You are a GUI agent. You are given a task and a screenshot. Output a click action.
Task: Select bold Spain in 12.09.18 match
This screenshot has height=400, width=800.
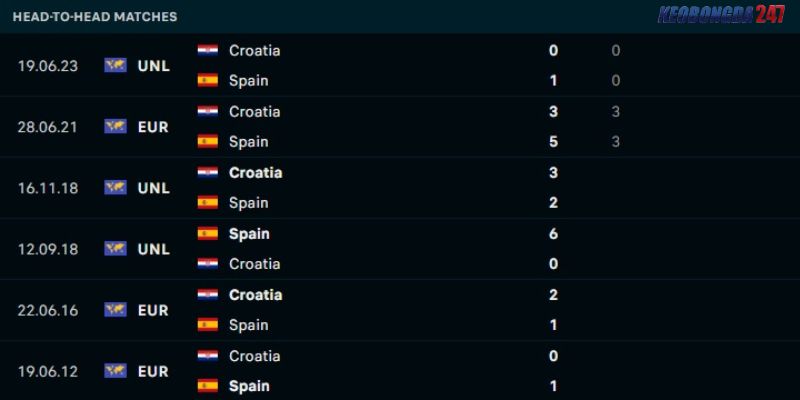coord(249,234)
